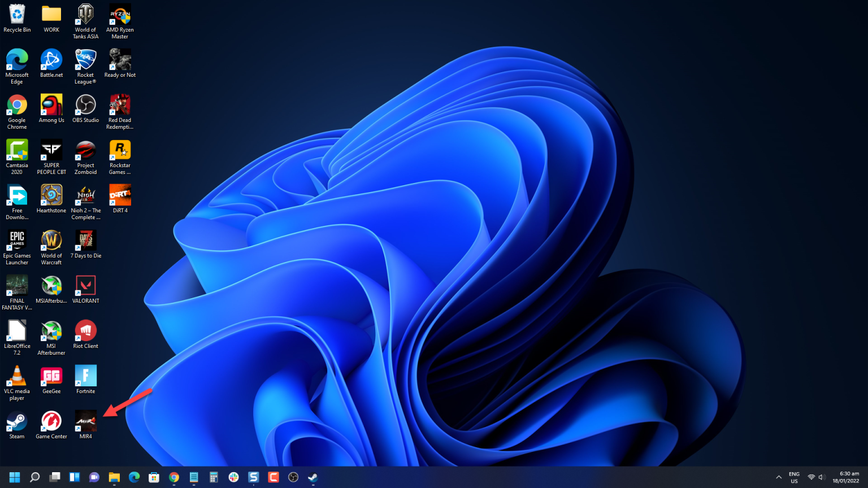
Task: Open Notepad from the taskbar
Action: pyautogui.click(x=194, y=477)
